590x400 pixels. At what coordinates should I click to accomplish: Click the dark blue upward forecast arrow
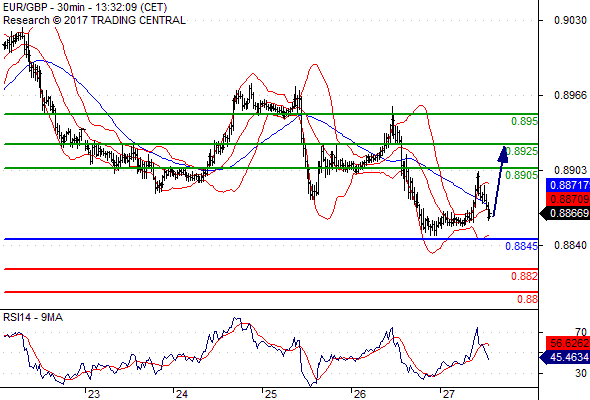click(500, 181)
